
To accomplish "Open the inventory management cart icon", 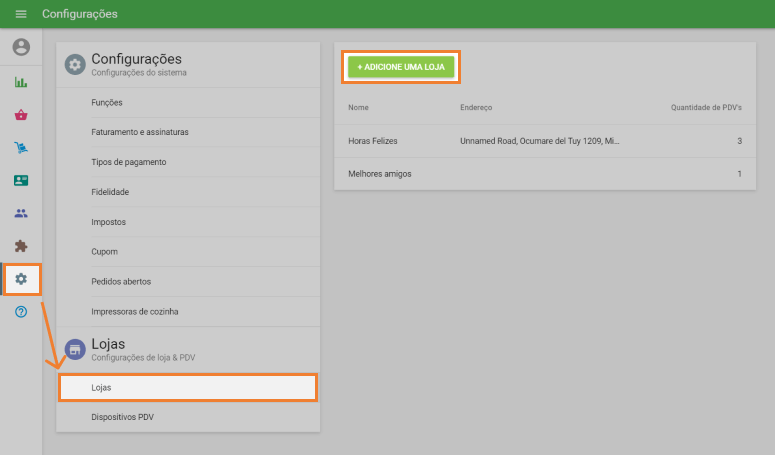I will (x=21, y=148).
